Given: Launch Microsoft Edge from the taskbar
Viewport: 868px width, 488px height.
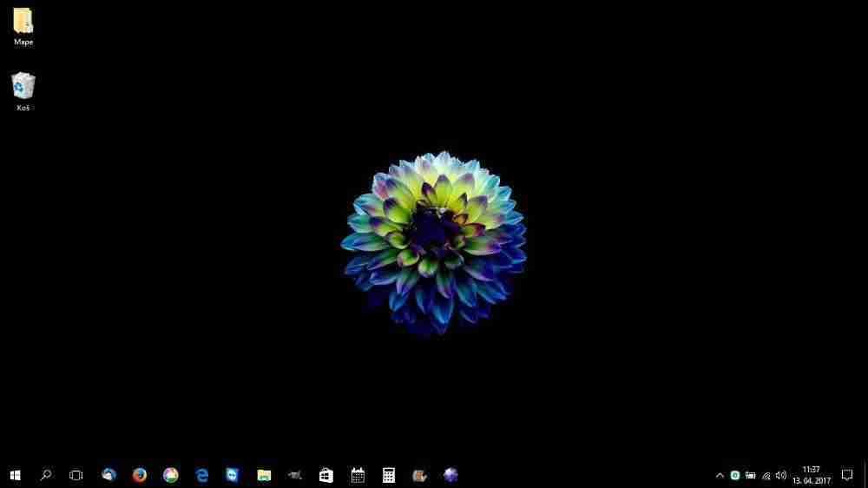Looking at the screenshot, I should coord(202,475).
